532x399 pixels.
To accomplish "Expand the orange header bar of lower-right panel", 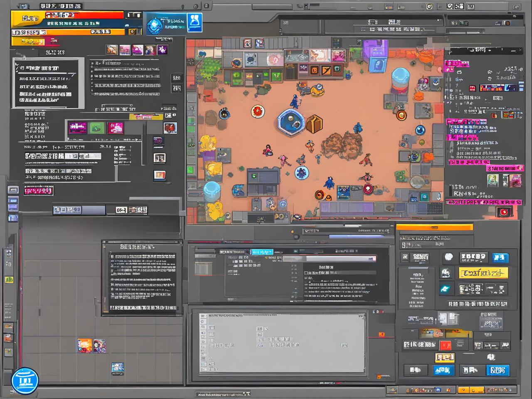I will [x=434, y=227].
